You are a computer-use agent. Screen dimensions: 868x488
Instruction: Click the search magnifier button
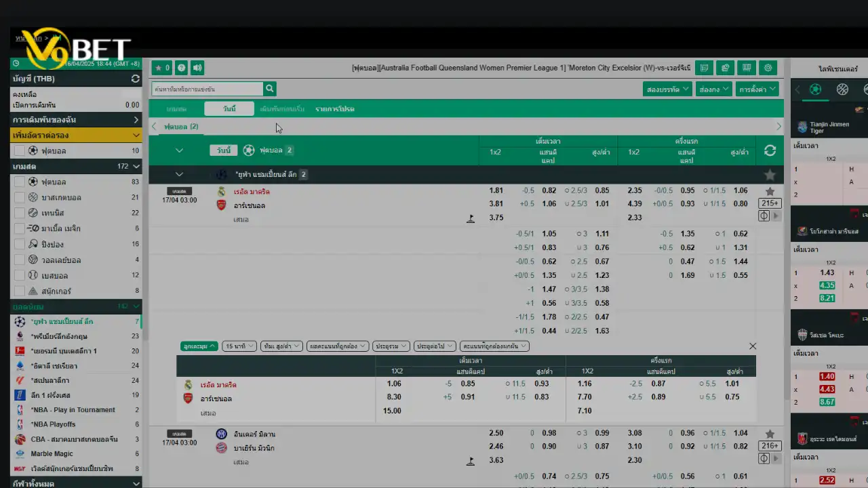pyautogui.click(x=270, y=89)
